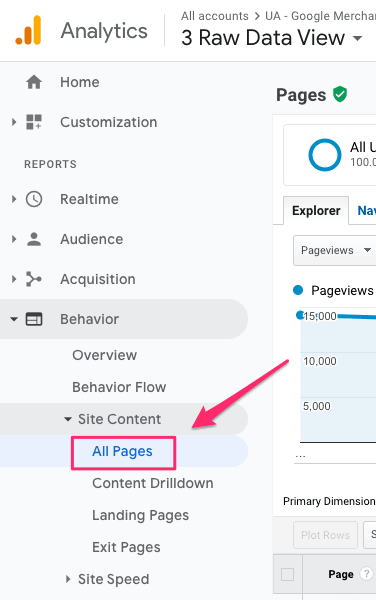This screenshot has height=600, width=376.
Task: Click the All Users segment circle
Action: coord(325,155)
